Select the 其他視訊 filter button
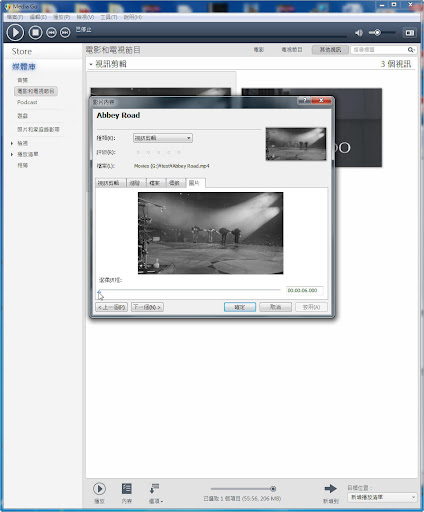 click(x=330, y=50)
